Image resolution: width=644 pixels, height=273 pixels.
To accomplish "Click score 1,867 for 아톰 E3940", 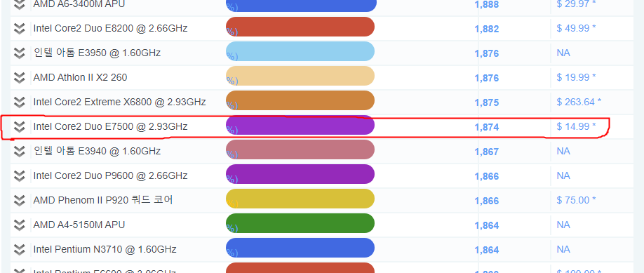I will (x=487, y=152).
